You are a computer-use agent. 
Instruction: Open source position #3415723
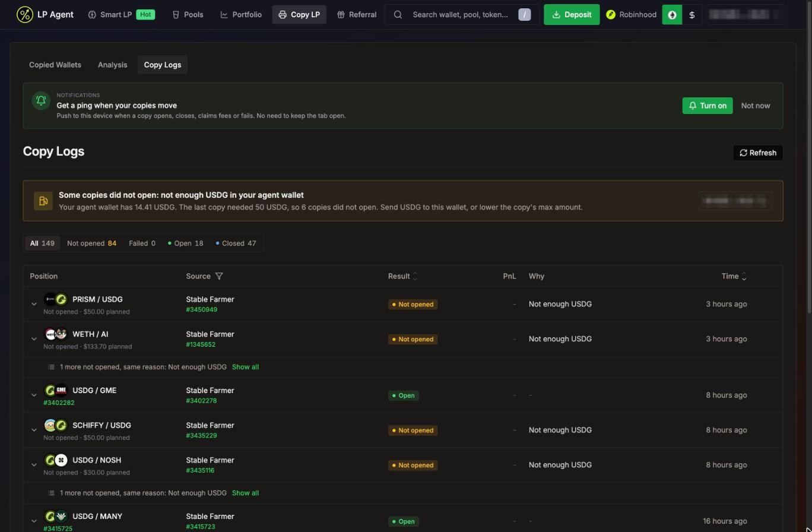point(201,527)
